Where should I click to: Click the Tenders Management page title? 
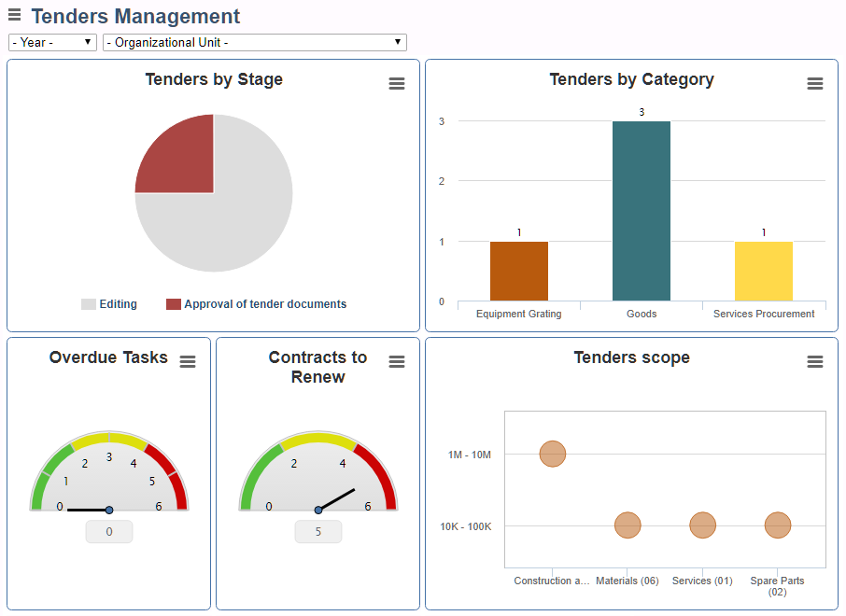click(135, 16)
